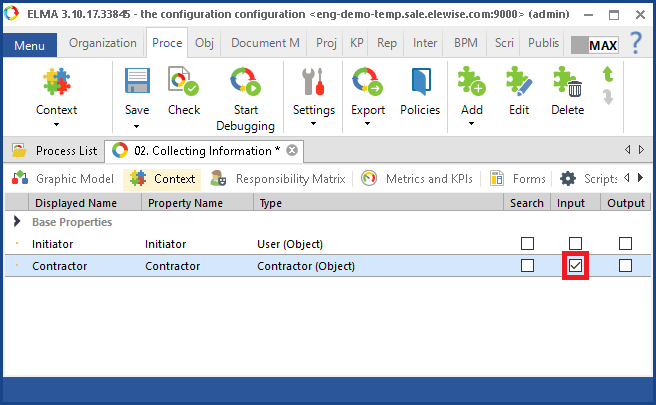Switch to the Organization ribbon tab
This screenshot has height=405, width=656.
coord(102,44)
